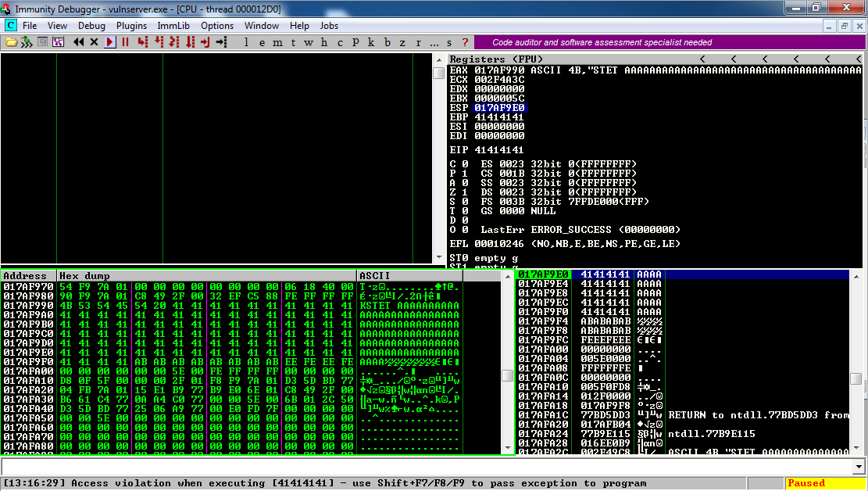Click the blue C system menu icon
The width and height of the screenshot is (868, 491).
(x=10, y=25)
